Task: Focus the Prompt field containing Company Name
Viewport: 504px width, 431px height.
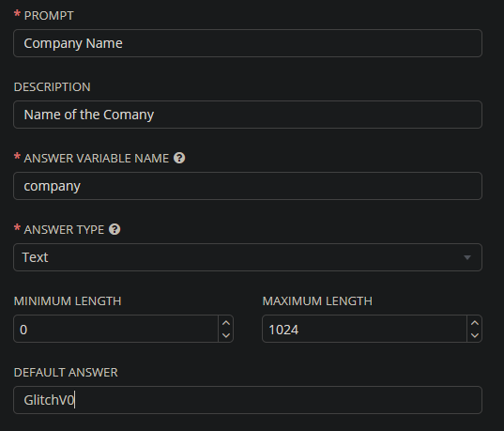Action: click(x=248, y=43)
